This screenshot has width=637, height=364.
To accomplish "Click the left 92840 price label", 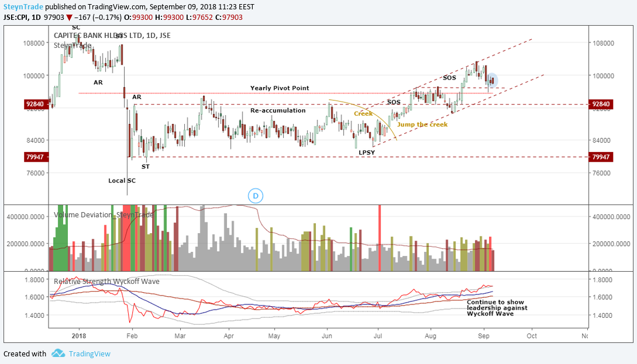I will [x=35, y=104].
